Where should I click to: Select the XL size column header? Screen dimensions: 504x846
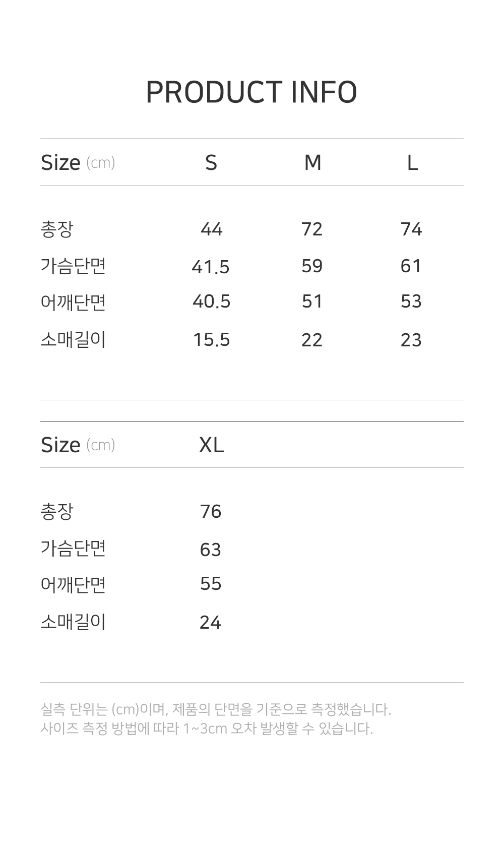pos(211,445)
